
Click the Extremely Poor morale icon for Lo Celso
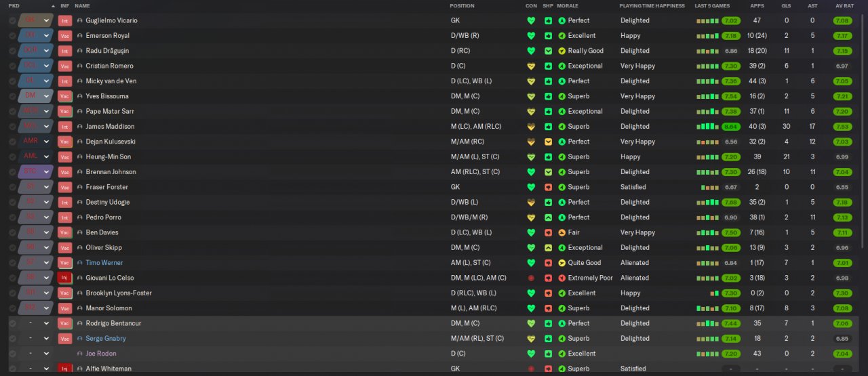(561, 278)
